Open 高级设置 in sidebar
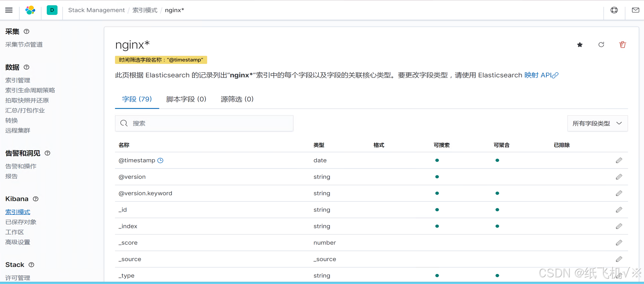 click(x=18, y=242)
